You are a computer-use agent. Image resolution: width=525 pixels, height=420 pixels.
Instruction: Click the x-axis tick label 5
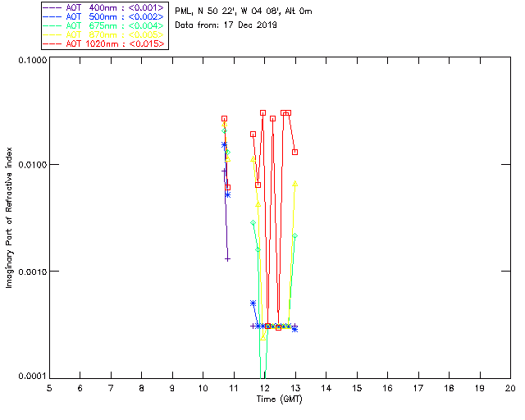point(49,389)
